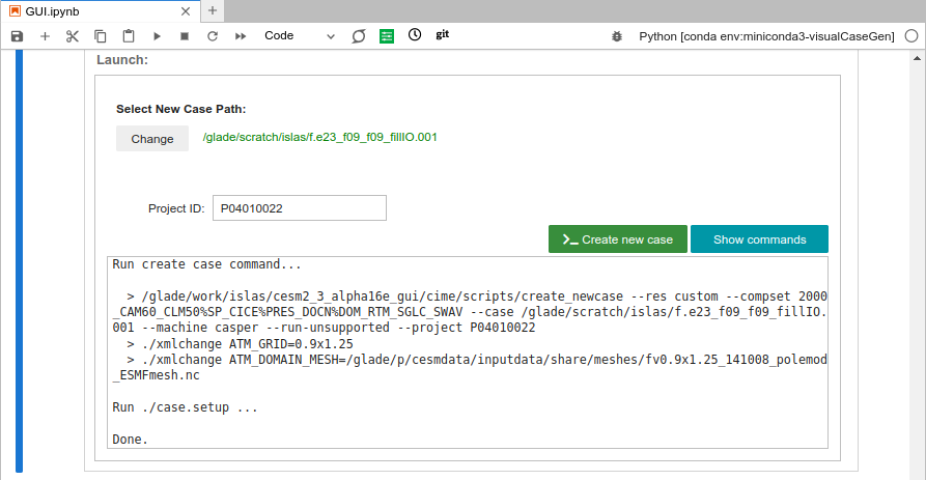Cut the selected cell with scissors icon
The height and width of the screenshot is (480, 926).
(x=72, y=36)
